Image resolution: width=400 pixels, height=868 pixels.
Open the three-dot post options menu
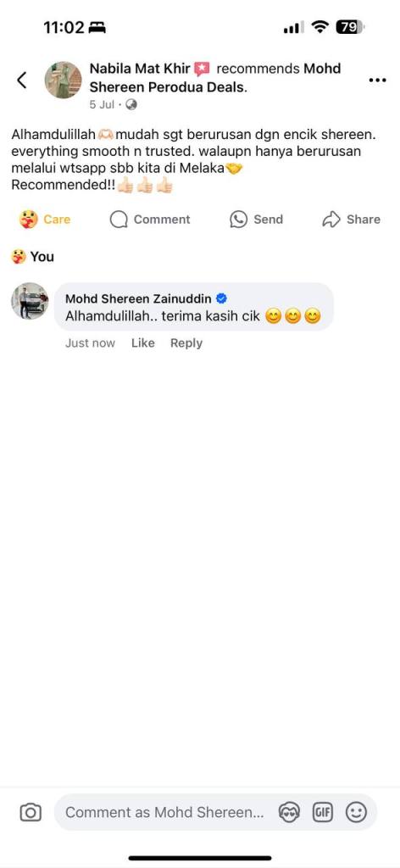(377, 81)
